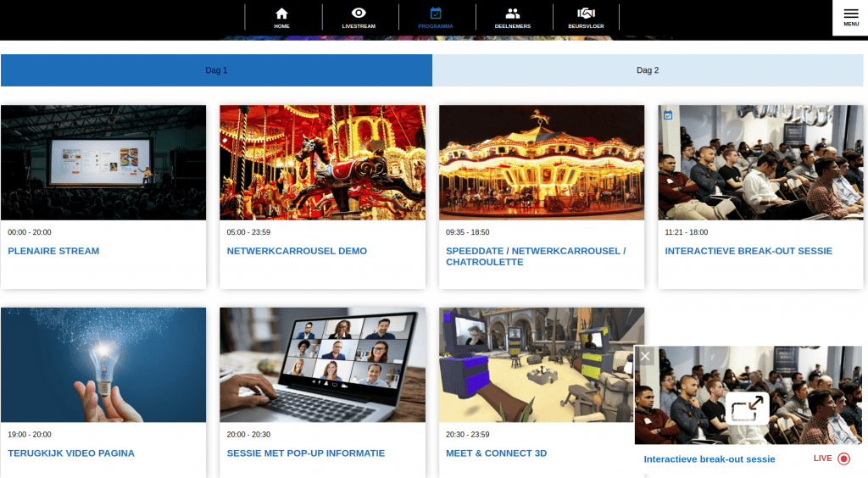Open Netwerkcarrousel Demo session link
The height and width of the screenshot is (478, 868).
tap(297, 251)
